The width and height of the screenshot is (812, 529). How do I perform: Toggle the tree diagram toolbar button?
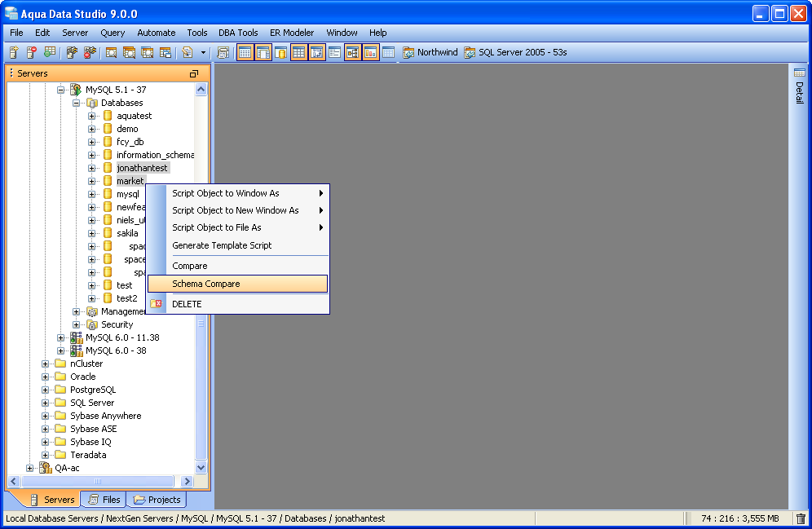pos(353,52)
